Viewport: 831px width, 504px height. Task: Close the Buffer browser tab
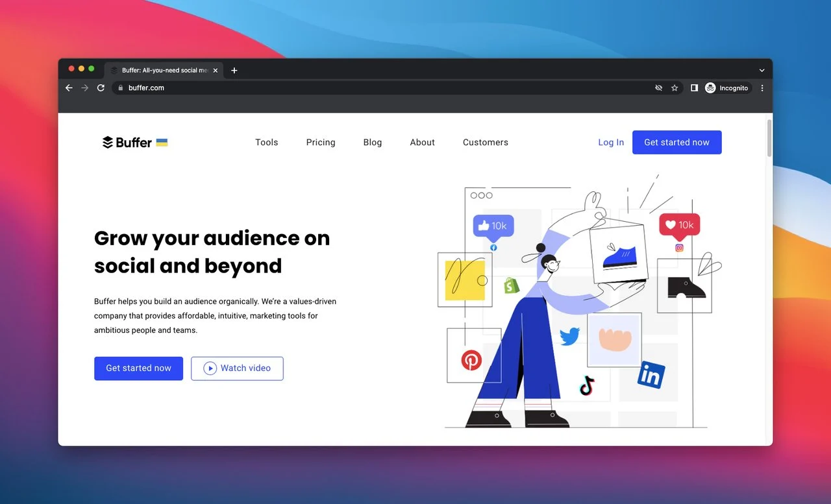tap(216, 71)
